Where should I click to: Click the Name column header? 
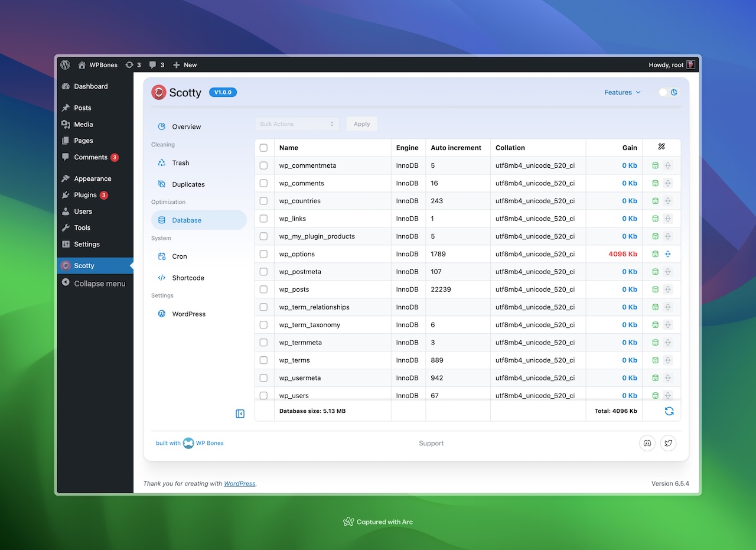click(289, 148)
